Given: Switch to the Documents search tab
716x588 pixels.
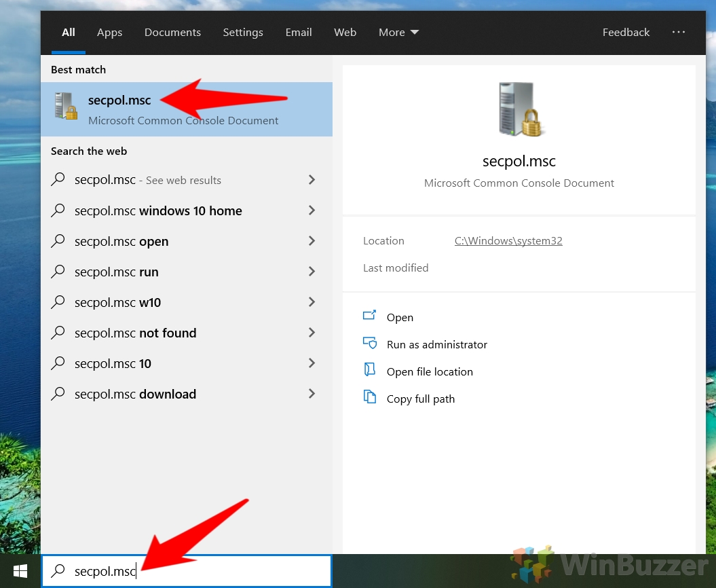Looking at the screenshot, I should 172,32.
